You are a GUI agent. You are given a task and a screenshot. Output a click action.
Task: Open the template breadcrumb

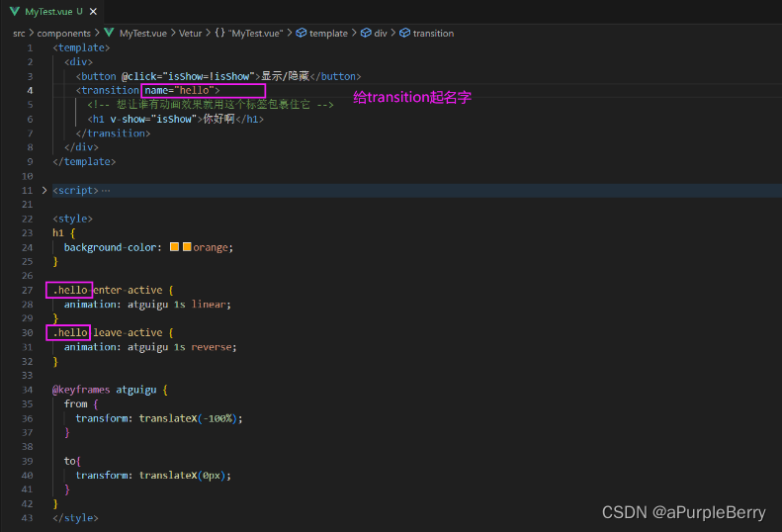click(x=328, y=34)
